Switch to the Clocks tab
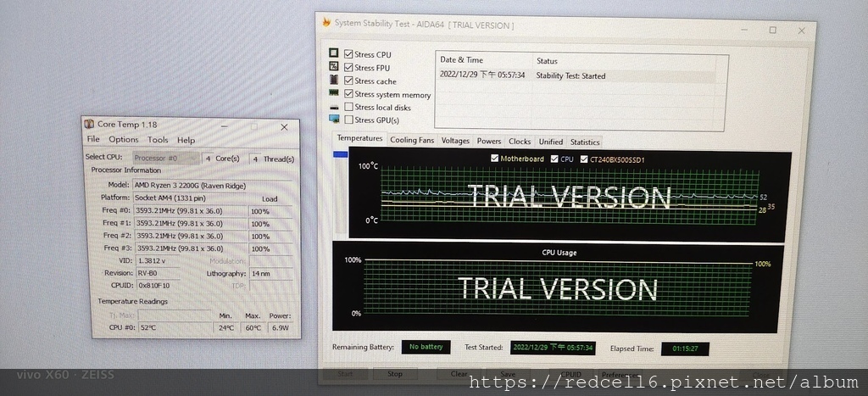This screenshot has width=868, height=396. click(520, 142)
